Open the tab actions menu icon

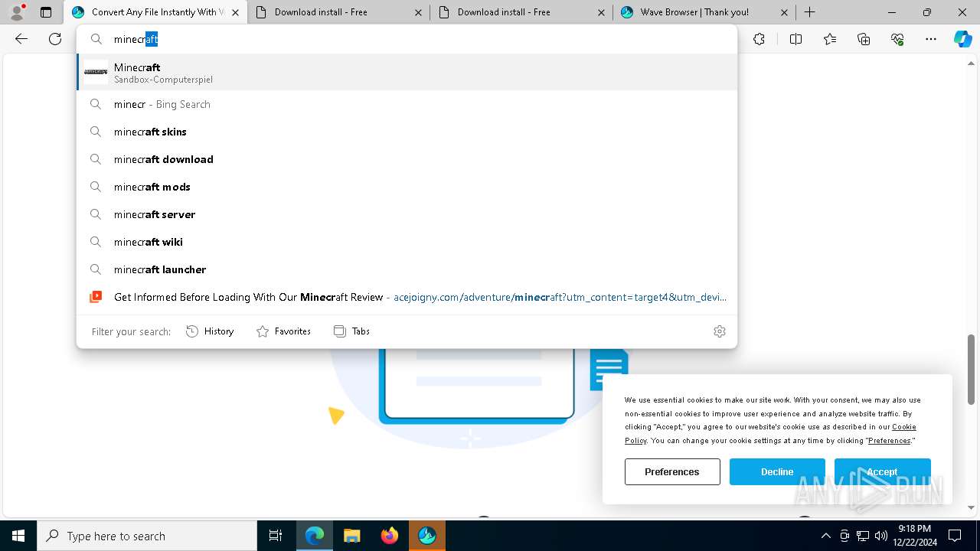46,12
